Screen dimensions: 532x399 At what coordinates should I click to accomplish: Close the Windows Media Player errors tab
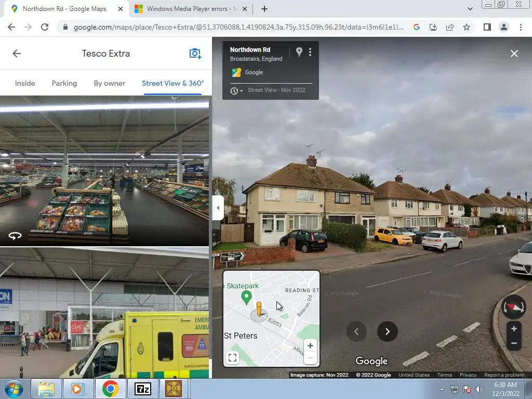tap(245, 9)
